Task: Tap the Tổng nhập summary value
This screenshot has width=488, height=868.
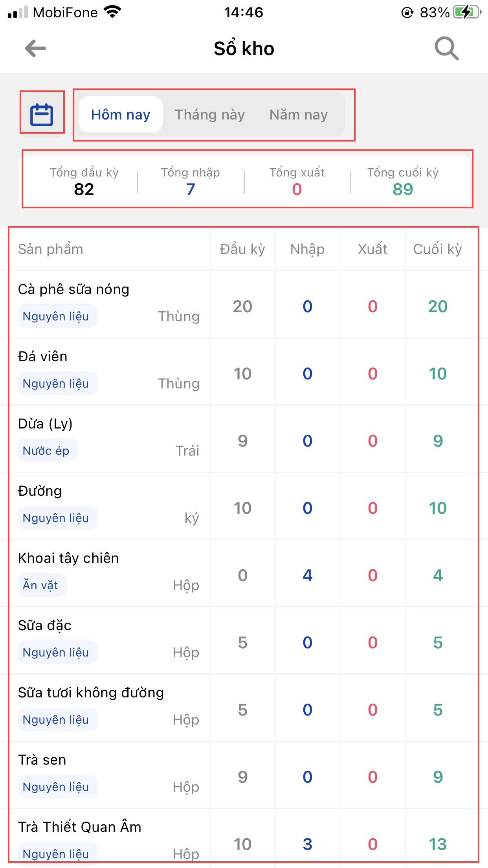Action: [191, 189]
